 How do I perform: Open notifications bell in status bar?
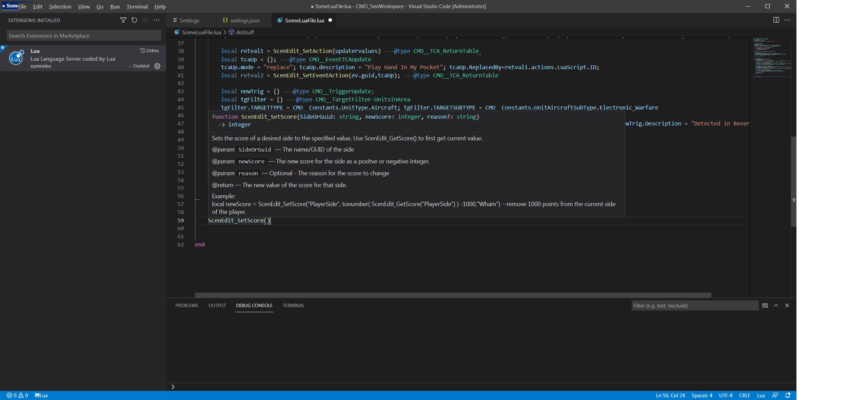coord(788,395)
